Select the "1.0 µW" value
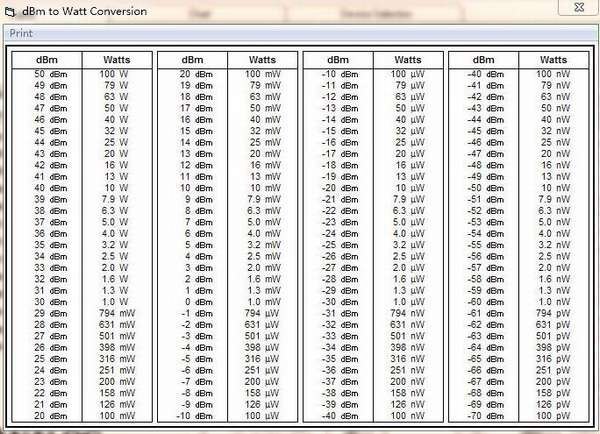This screenshot has width=600, height=434. (409, 302)
